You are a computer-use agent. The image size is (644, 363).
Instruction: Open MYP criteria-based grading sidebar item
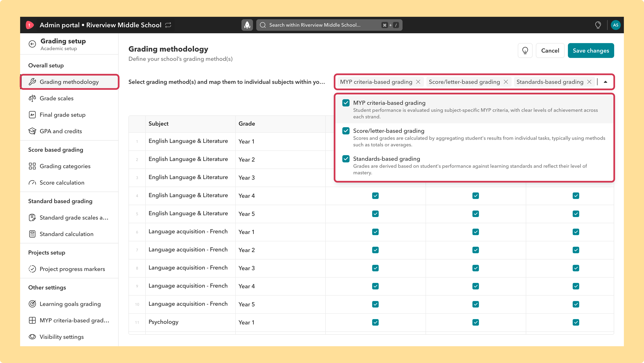point(69,321)
